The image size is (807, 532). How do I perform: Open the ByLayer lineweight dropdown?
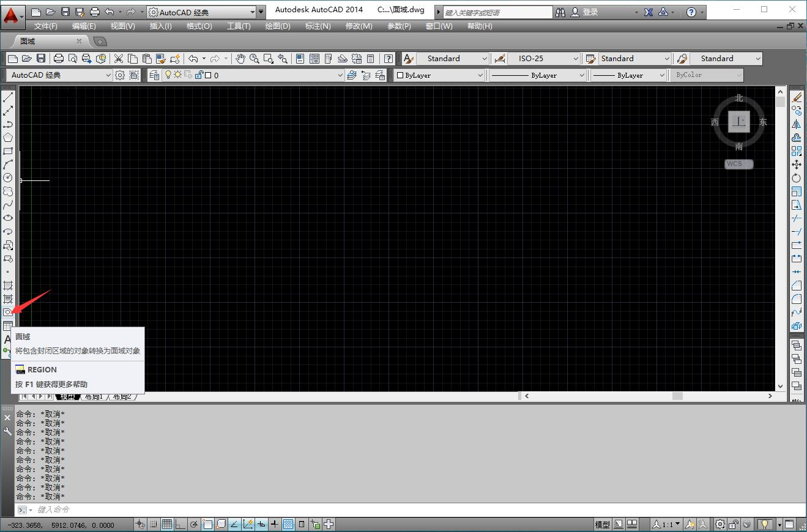661,75
